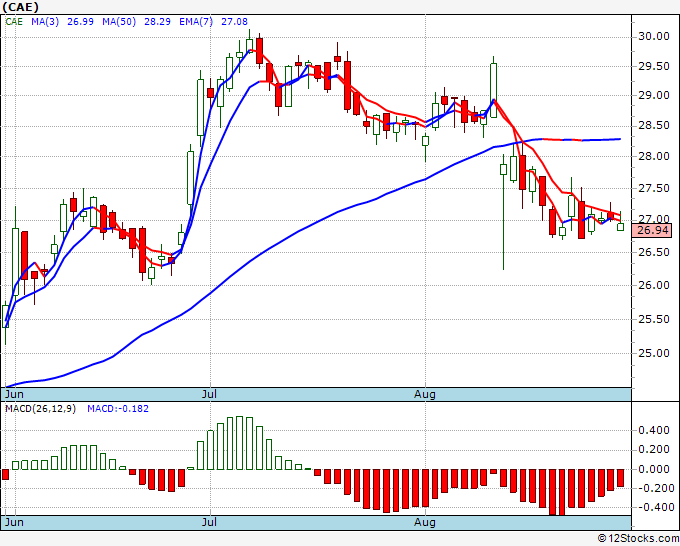Viewport: 680px width, 546px height.
Task: Click the tall green candle peaking near 29.60 in August
Action: point(494,90)
